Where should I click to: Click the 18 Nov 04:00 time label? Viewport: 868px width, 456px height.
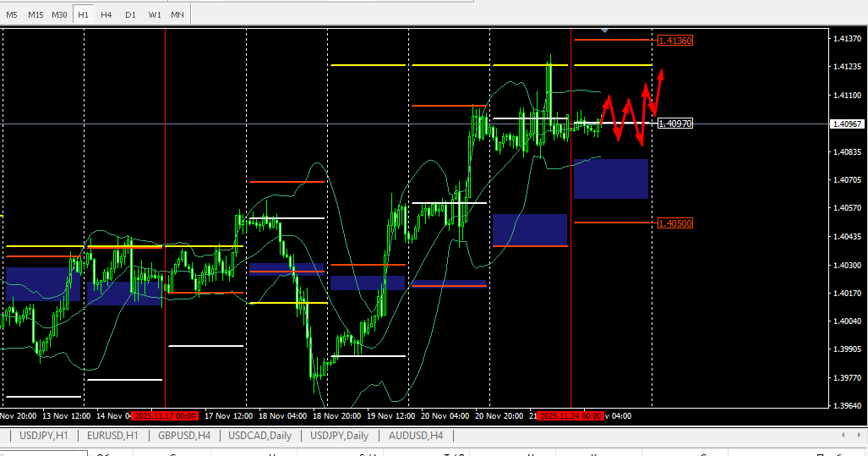tap(283, 416)
